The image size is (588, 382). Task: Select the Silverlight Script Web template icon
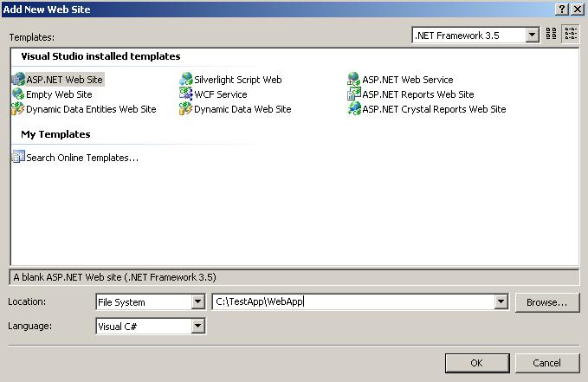pos(186,80)
